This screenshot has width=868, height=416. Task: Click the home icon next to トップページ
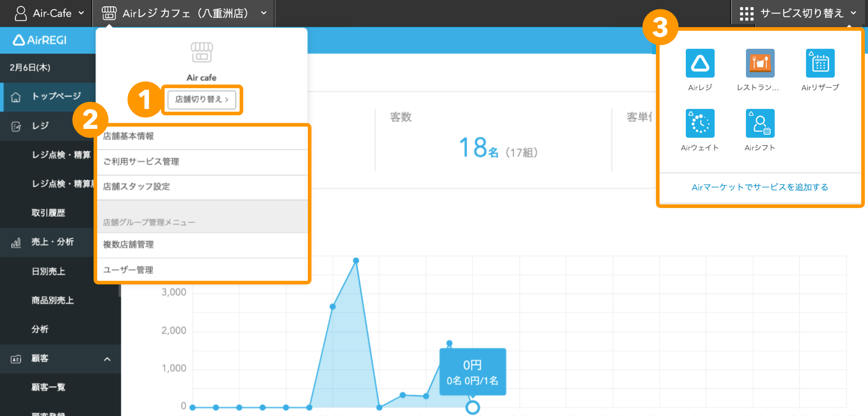click(16, 97)
